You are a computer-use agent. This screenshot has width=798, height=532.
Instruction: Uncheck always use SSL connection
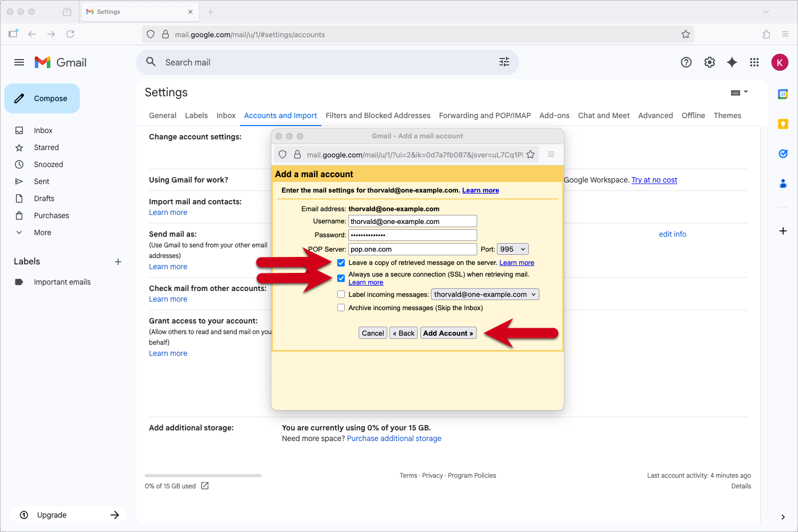(341, 278)
